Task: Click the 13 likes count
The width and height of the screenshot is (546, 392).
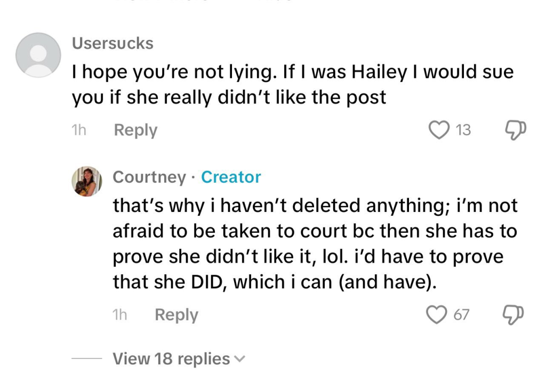Action: point(463,130)
